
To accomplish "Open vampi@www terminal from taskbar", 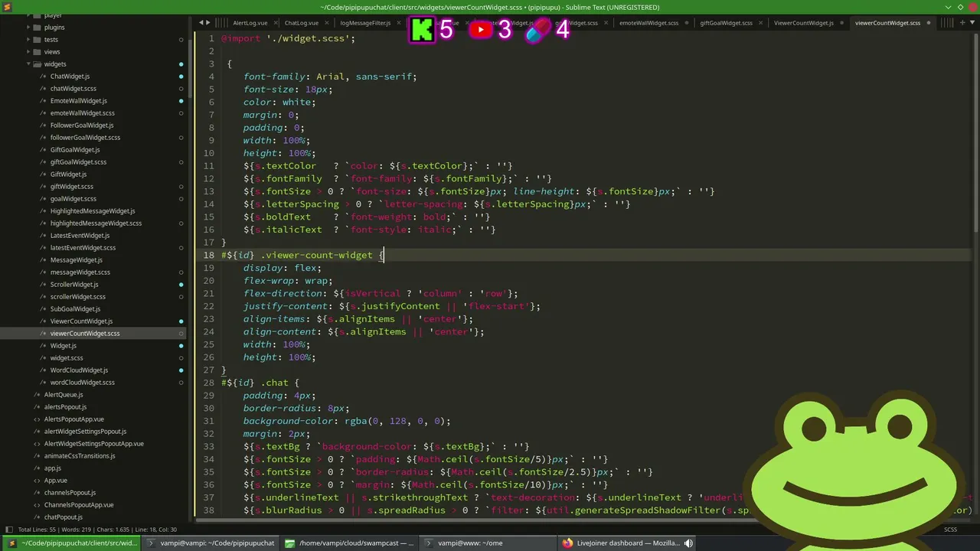I will tap(488, 543).
